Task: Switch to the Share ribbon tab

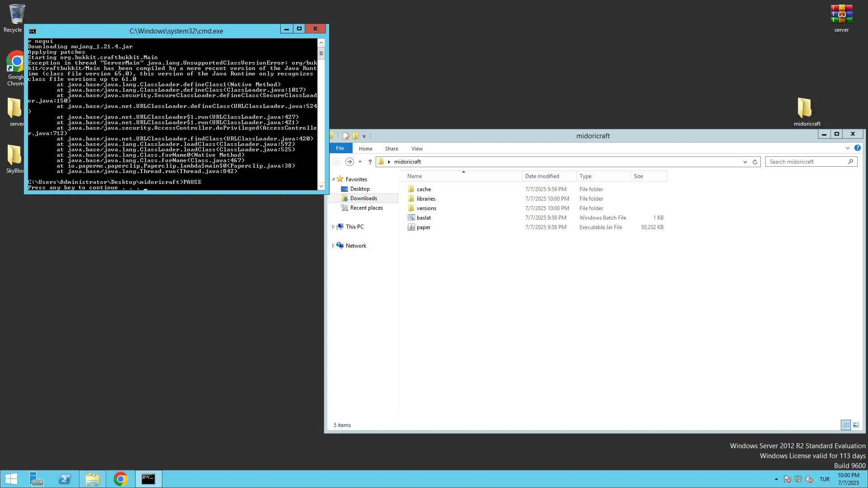Action: (392, 149)
